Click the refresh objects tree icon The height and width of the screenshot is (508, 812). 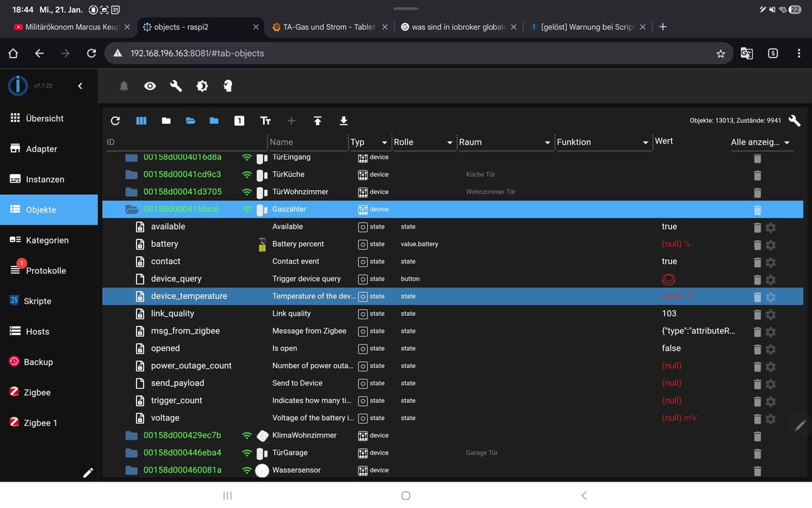coord(115,121)
